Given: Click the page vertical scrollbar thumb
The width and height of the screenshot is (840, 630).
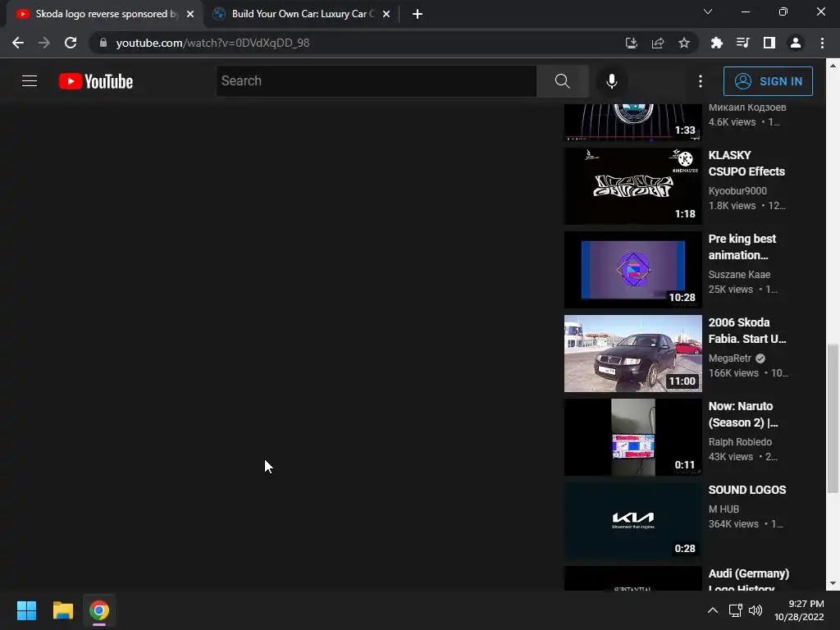Looking at the screenshot, I should pyautogui.click(x=833, y=418).
